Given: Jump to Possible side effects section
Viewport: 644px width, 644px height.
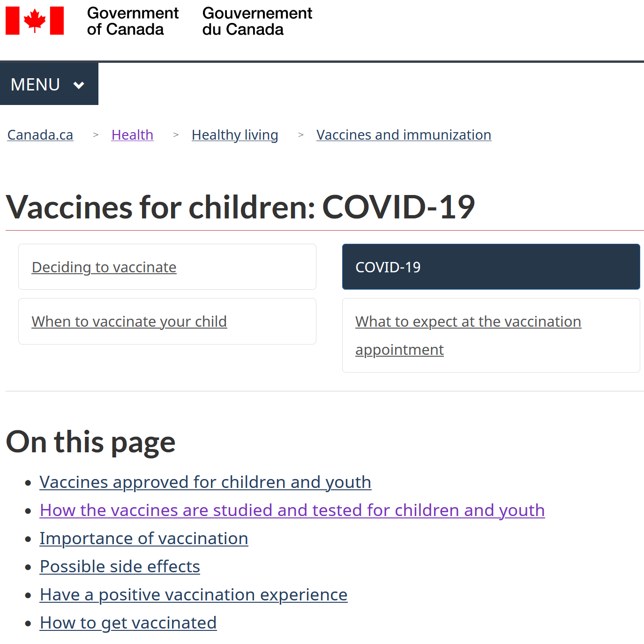Looking at the screenshot, I should 120,567.
